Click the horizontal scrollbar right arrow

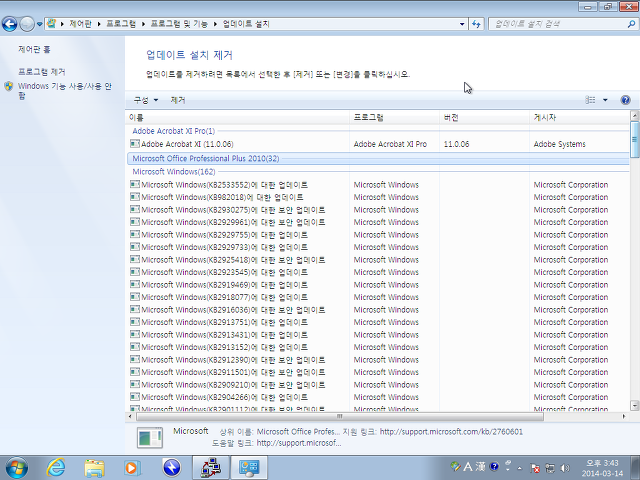click(624, 416)
